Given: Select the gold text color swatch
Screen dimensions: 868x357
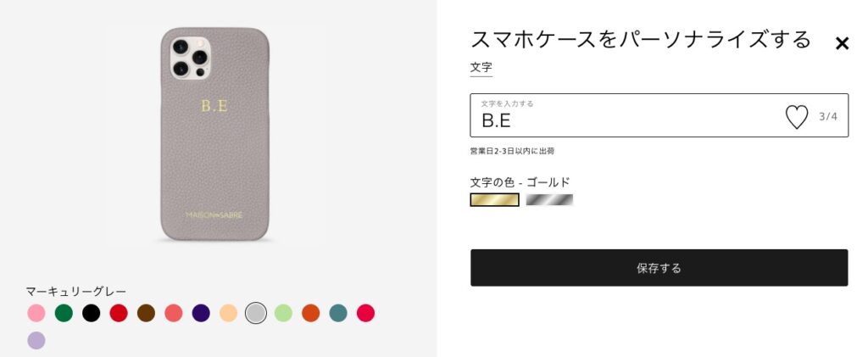Looking at the screenshot, I should pos(494,200).
